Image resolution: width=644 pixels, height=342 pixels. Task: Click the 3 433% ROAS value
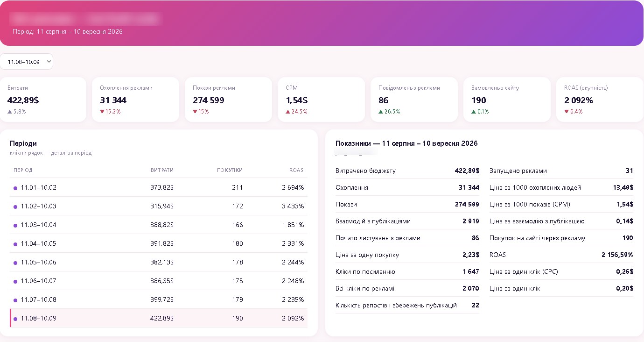293,206
